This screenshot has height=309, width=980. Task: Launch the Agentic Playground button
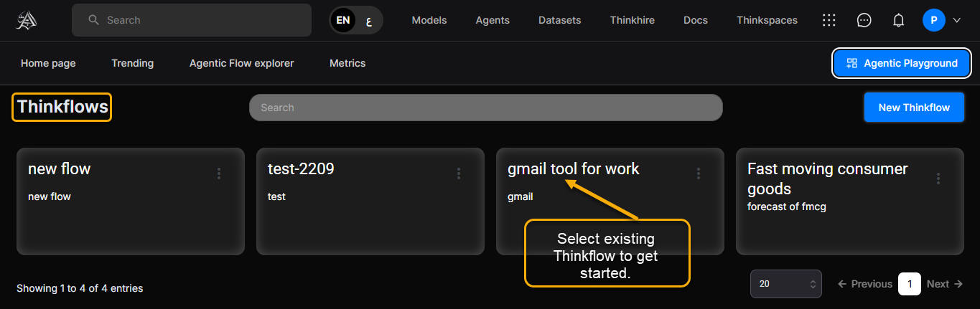pyautogui.click(x=902, y=63)
